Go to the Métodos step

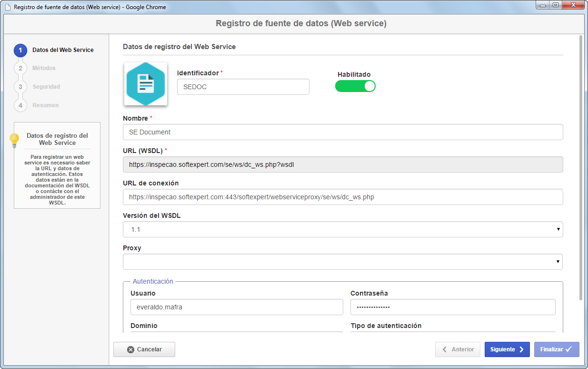(44, 68)
